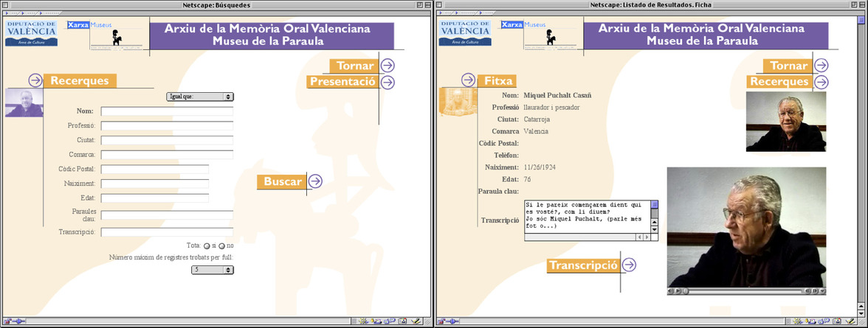Click the orange Transcripció button
Image resolution: width=868 pixels, height=328 pixels.
pyautogui.click(x=583, y=265)
